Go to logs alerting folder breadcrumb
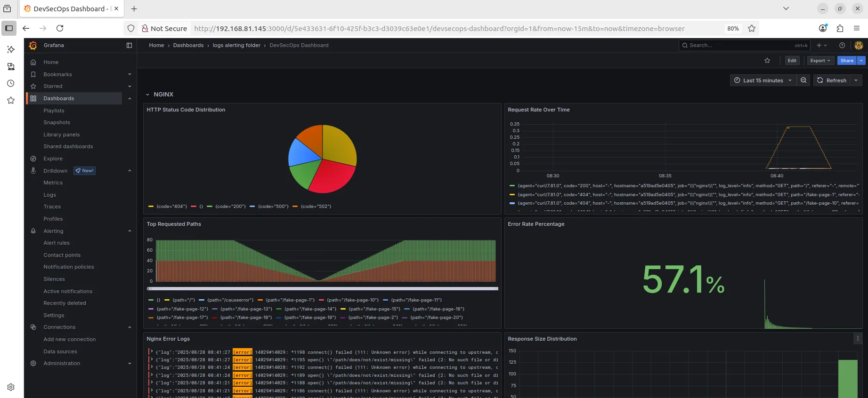Viewport: 868px width, 398px height. pyautogui.click(x=236, y=45)
